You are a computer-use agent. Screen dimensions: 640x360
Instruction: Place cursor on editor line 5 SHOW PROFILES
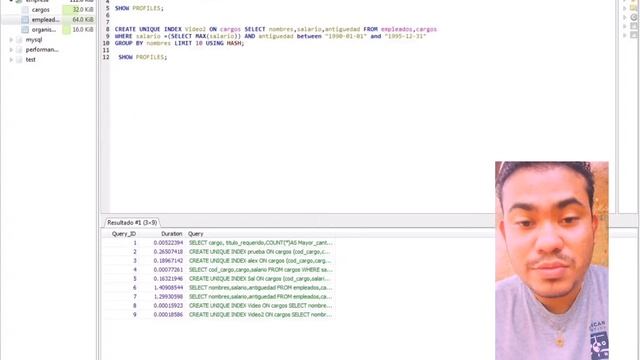point(139,8)
